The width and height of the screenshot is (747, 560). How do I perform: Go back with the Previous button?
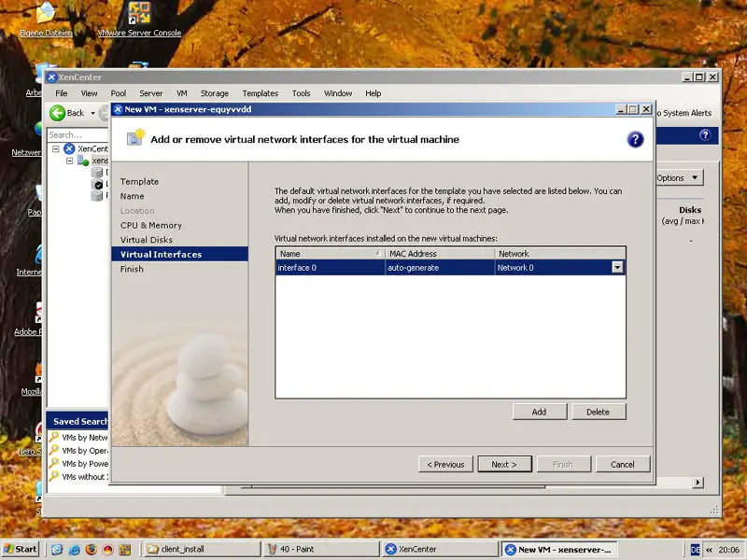(445, 464)
